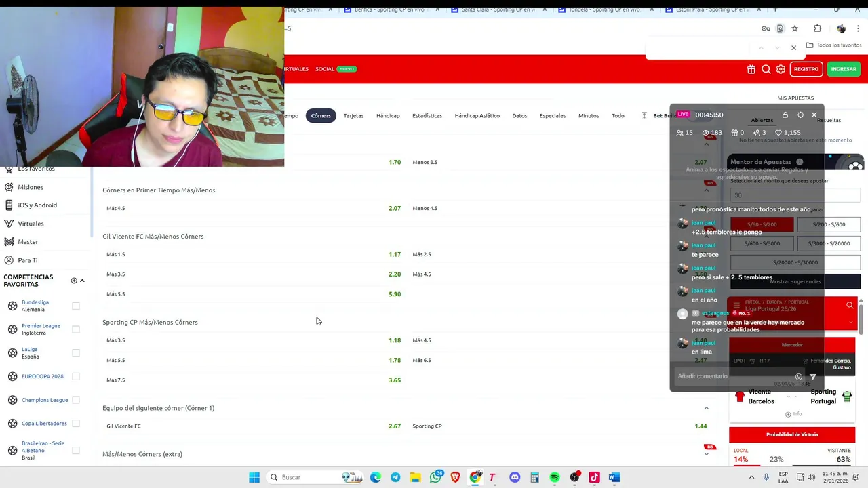This screenshot has width=868, height=488.
Task: Tick the LaLiga España checkbox
Action: (76, 352)
